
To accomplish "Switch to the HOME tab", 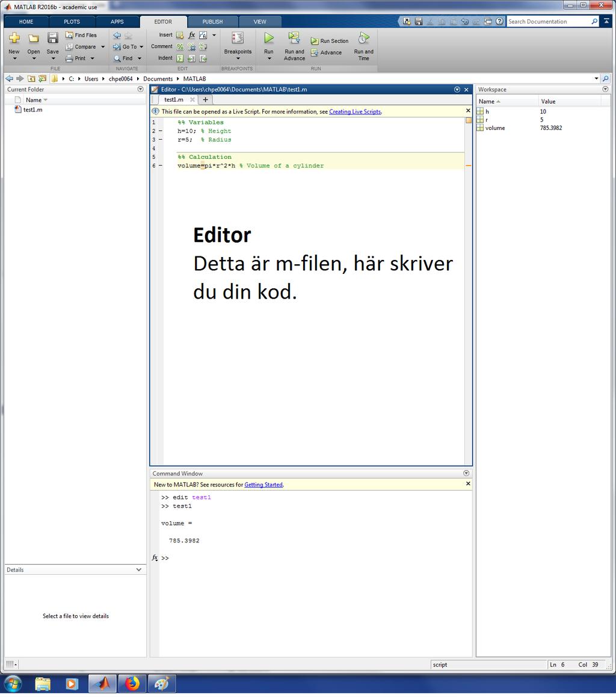I will [26, 22].
